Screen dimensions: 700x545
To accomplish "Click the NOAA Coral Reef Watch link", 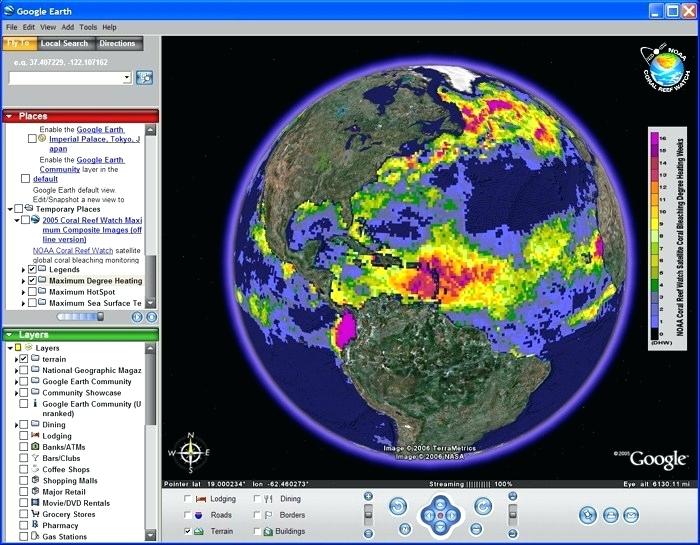I will (73, 250).
